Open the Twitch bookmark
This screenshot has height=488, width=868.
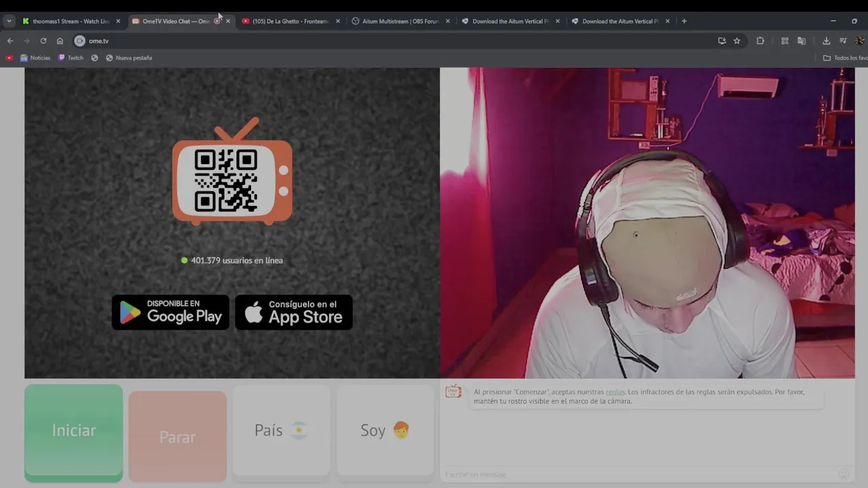pos(71,58)
